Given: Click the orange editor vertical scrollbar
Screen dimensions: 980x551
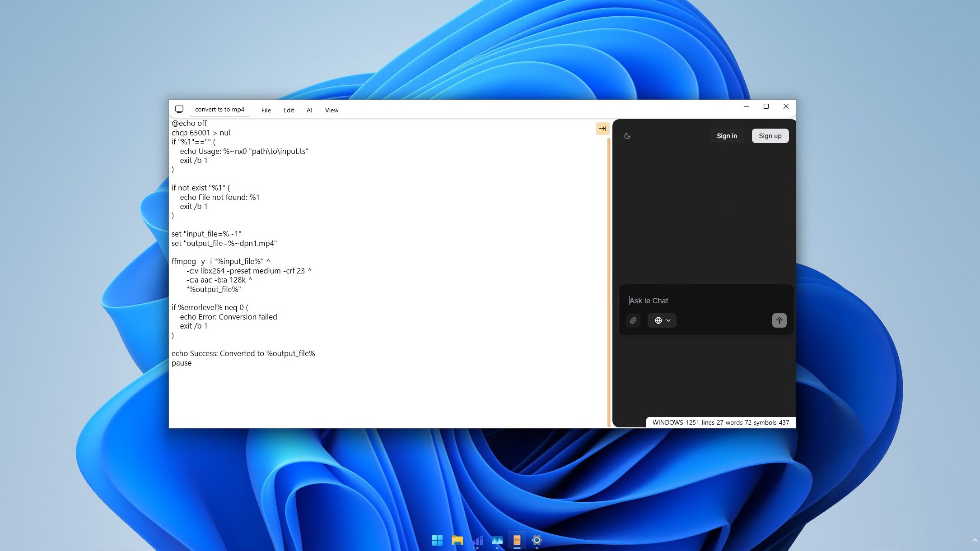Looking at the screenshot, I should pos(609,280).
